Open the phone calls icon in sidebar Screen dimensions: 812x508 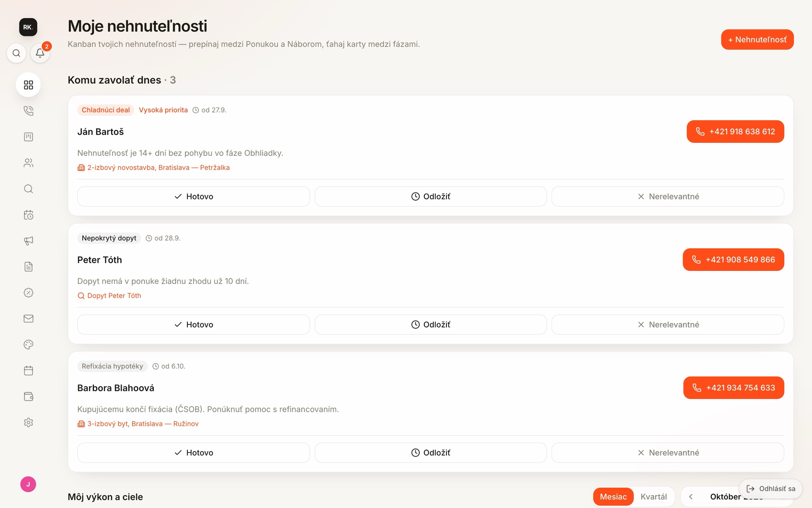point(28,111)
